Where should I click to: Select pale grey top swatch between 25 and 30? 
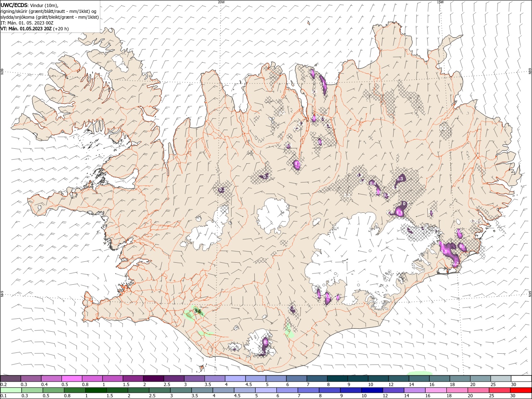pyautogui.click(x=500, y=378)
